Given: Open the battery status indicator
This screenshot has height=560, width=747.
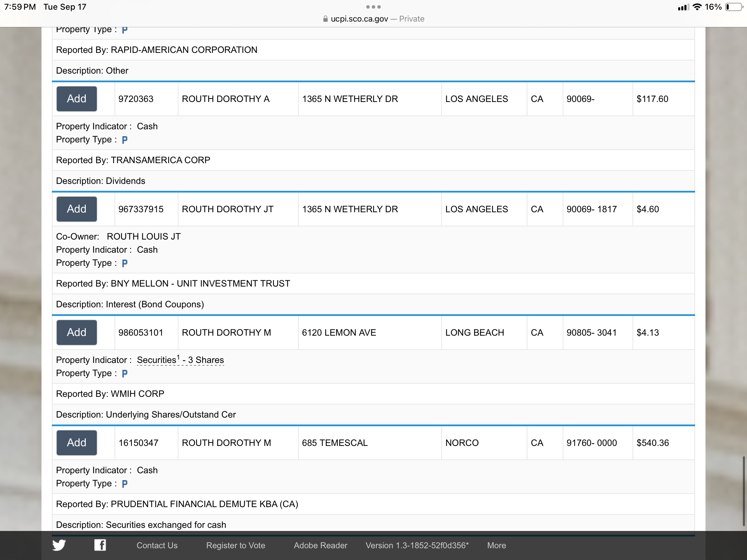Looking at the screenshot, I should coord(734,7).
